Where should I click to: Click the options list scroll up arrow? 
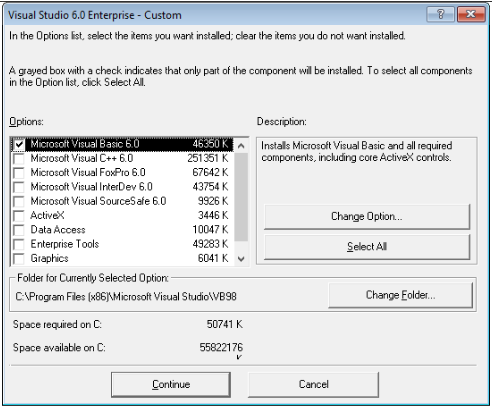tap(241, 146)
